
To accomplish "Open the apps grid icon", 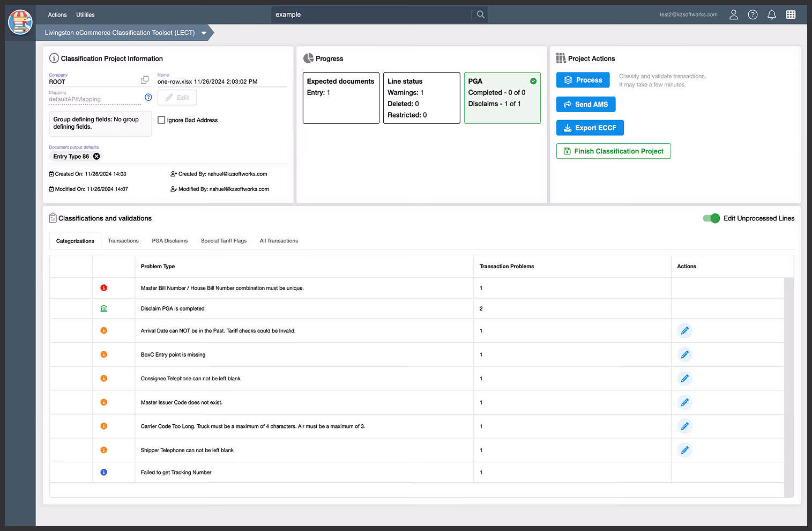I will 791,14.
